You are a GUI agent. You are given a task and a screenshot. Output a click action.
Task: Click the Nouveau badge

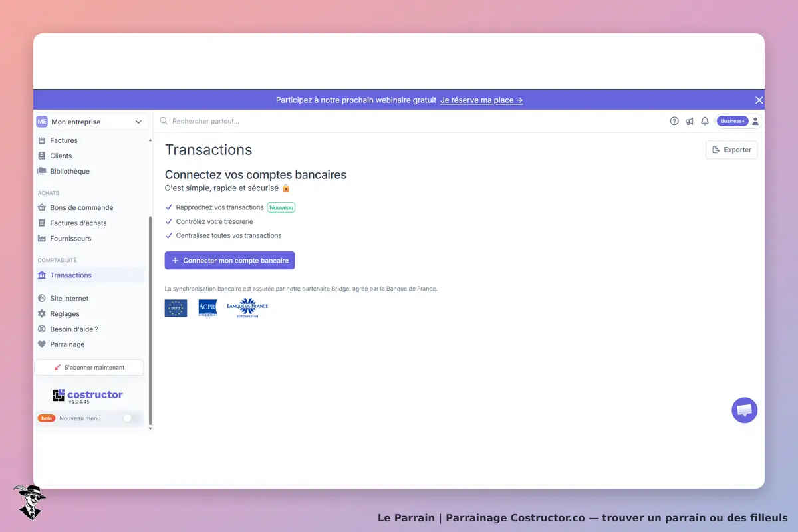coord(281,207)
